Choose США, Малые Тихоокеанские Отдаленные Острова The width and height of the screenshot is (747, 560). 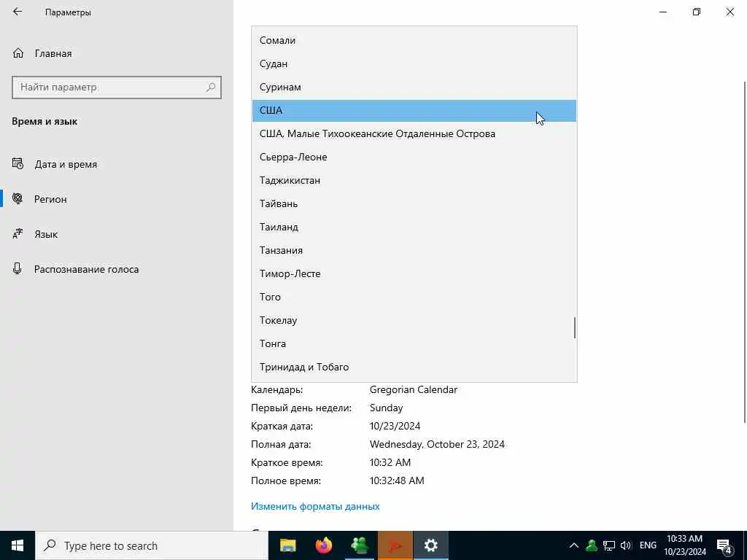414,134
